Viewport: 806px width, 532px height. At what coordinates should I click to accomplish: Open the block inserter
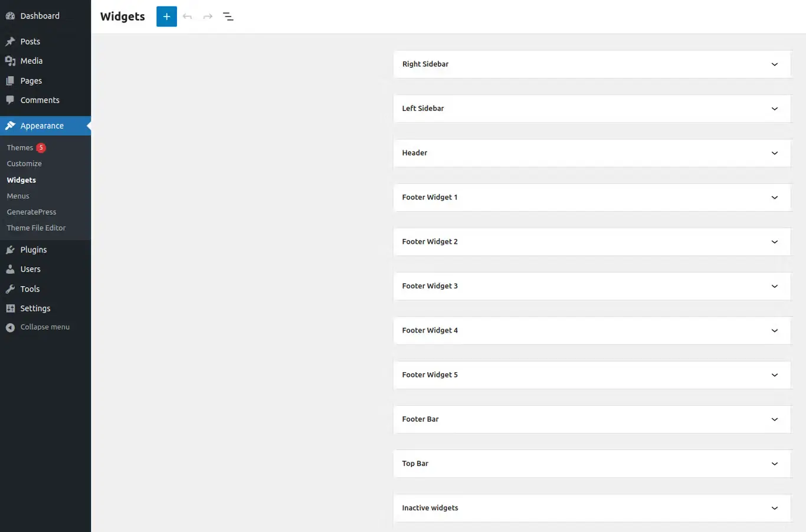click(166, 17)
